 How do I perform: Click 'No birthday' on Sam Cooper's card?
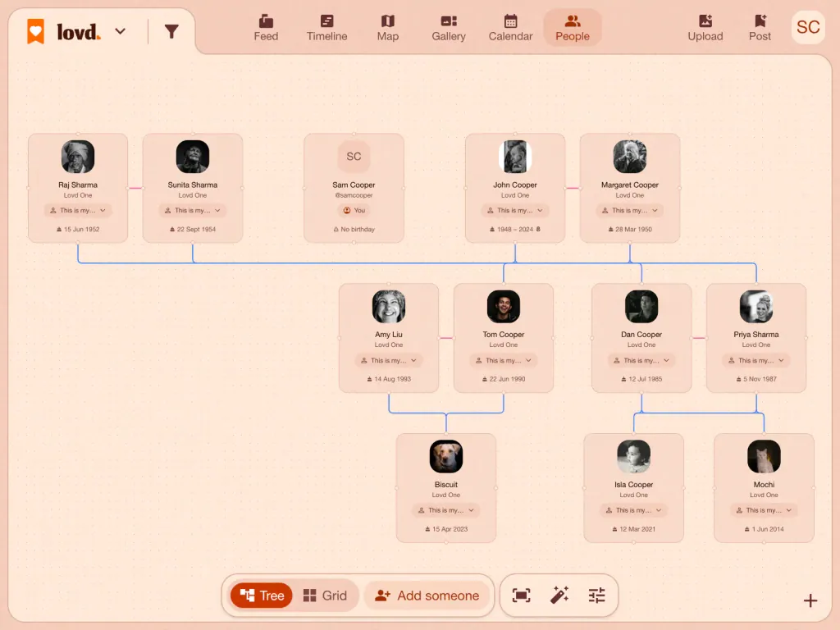pos(354,230)
